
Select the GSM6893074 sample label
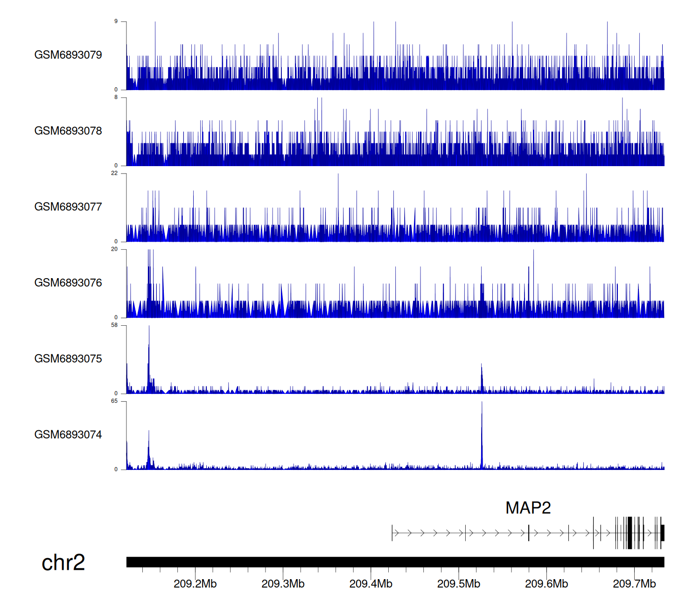(68, 435)
